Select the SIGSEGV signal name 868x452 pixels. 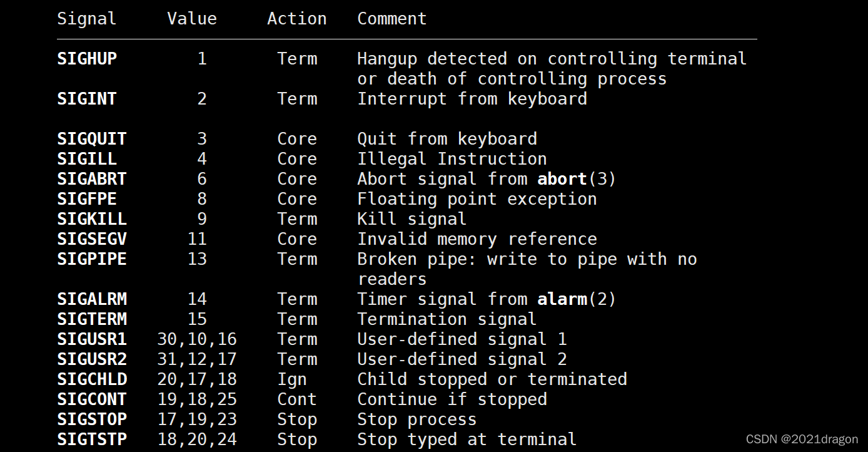(x=92, y=239)
